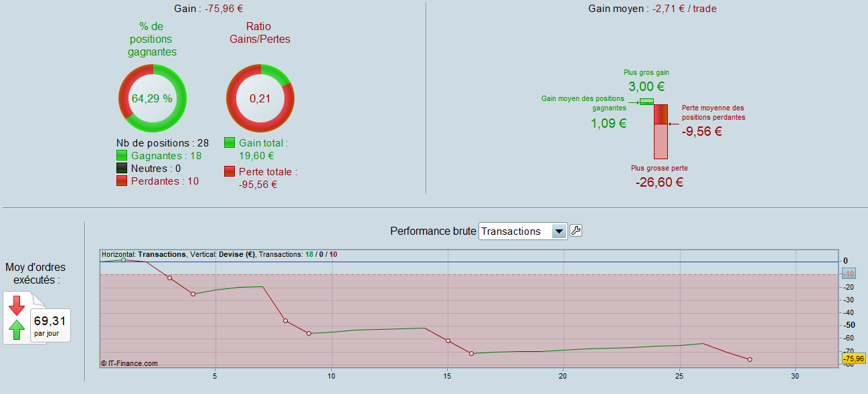Click the -10 highlighted axis label
This screenshot has height=394, width=868.
(849, 274)
